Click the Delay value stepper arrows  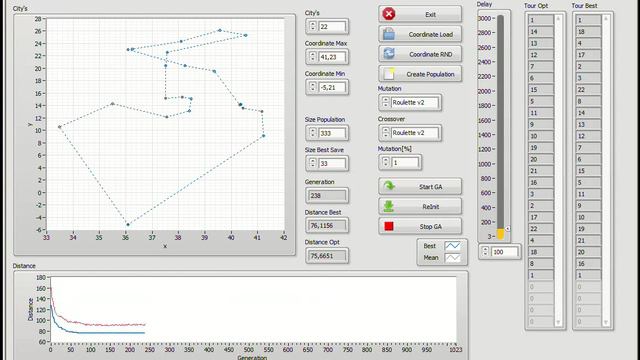[x=485, y=251]
